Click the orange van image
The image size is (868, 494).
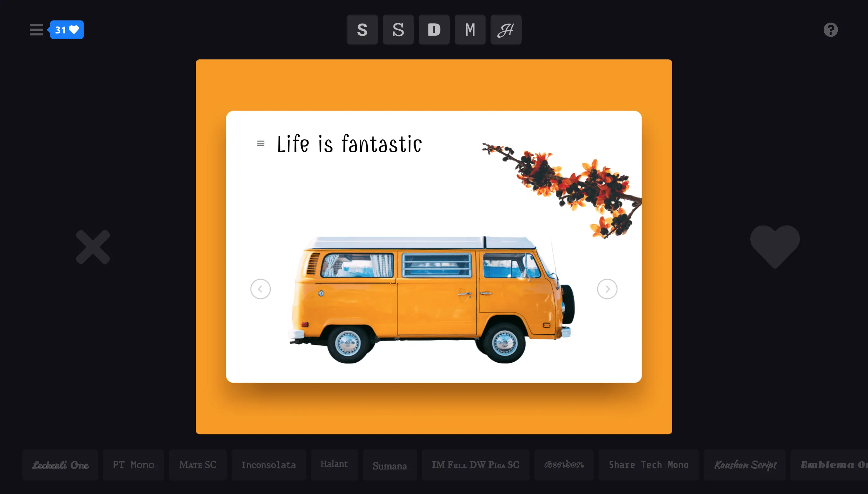pos(431,299)
